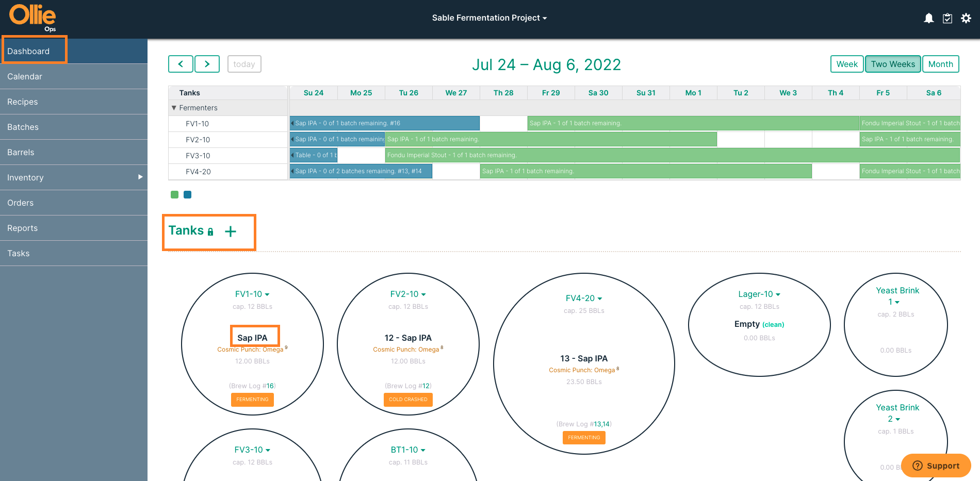Click 13 - Sap IPA batch name
980x481 pixels.
584,358
